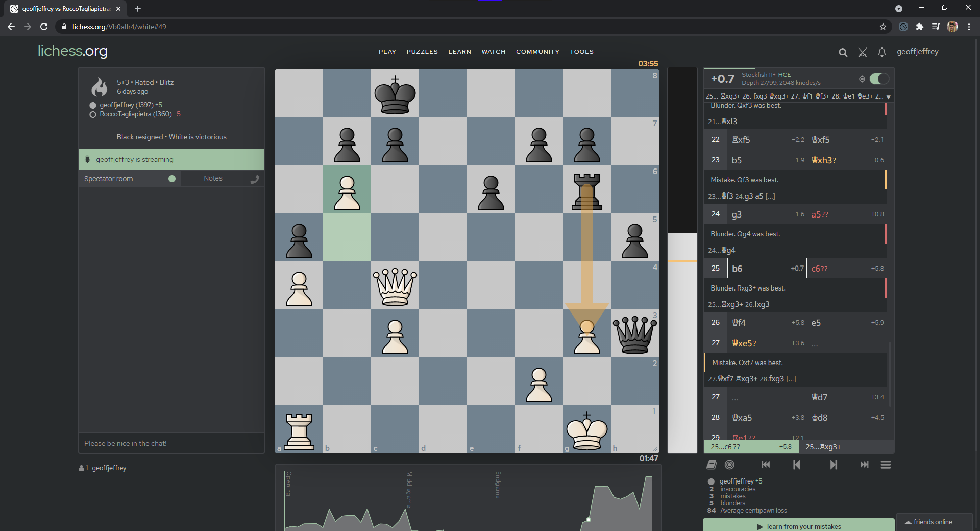Select move 26 Qf4 in move list

coord(767,323)
